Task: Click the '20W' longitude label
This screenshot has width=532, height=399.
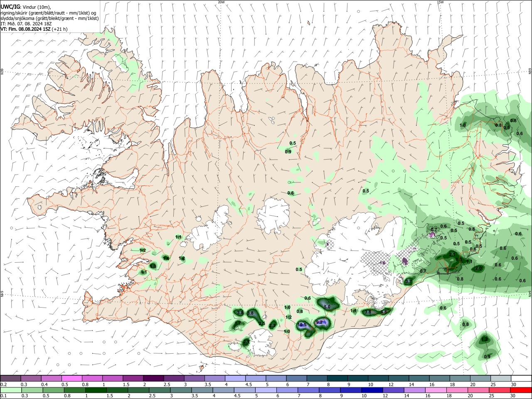Action: (221, 2)
